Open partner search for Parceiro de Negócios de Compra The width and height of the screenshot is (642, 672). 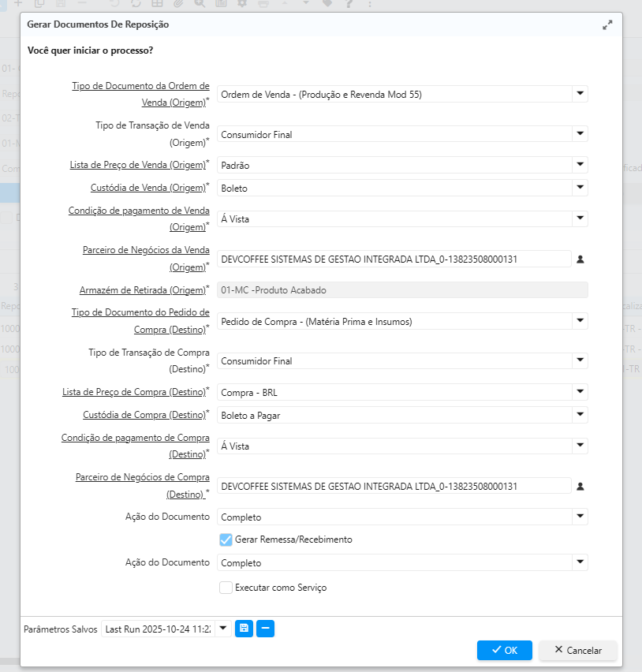coord(580,486)
